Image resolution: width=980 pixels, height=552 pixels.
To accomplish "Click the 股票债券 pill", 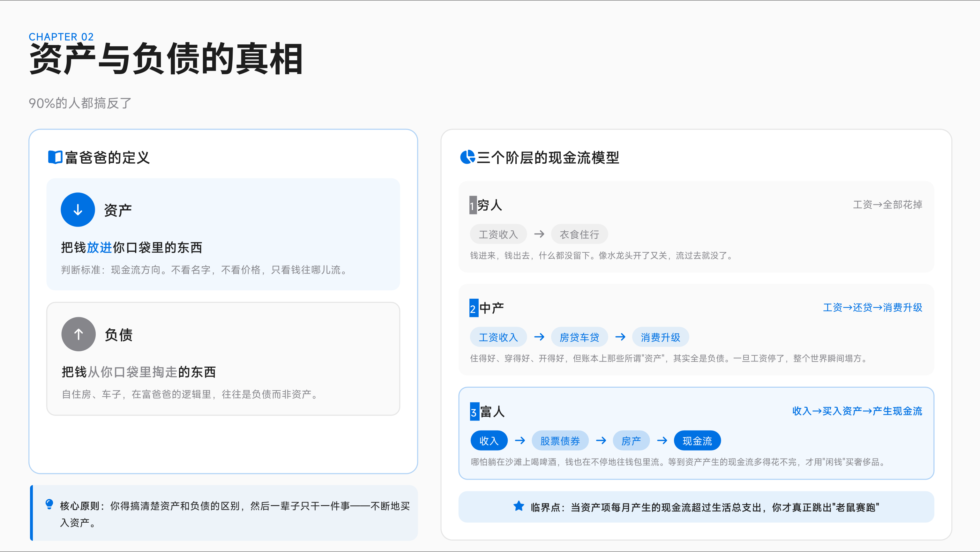I will [560, 441].
